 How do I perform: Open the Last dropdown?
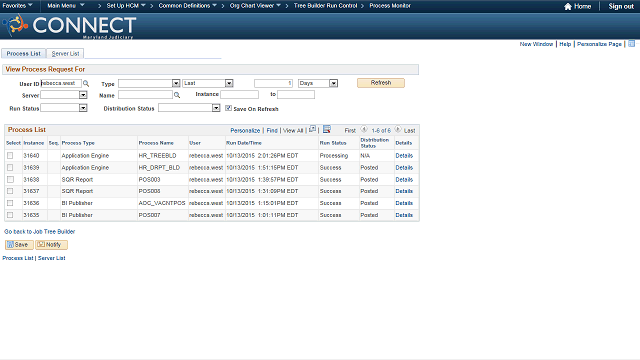point(208,83)
